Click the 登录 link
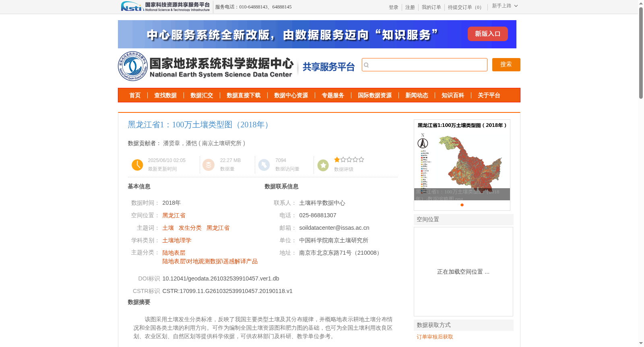Screen dimensions: 644x347 pyautogui.click(x=394, y=7)
